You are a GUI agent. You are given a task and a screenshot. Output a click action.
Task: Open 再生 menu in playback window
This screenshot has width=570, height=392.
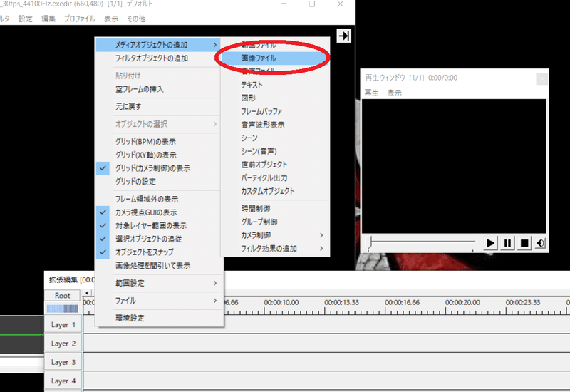(371, 93)
